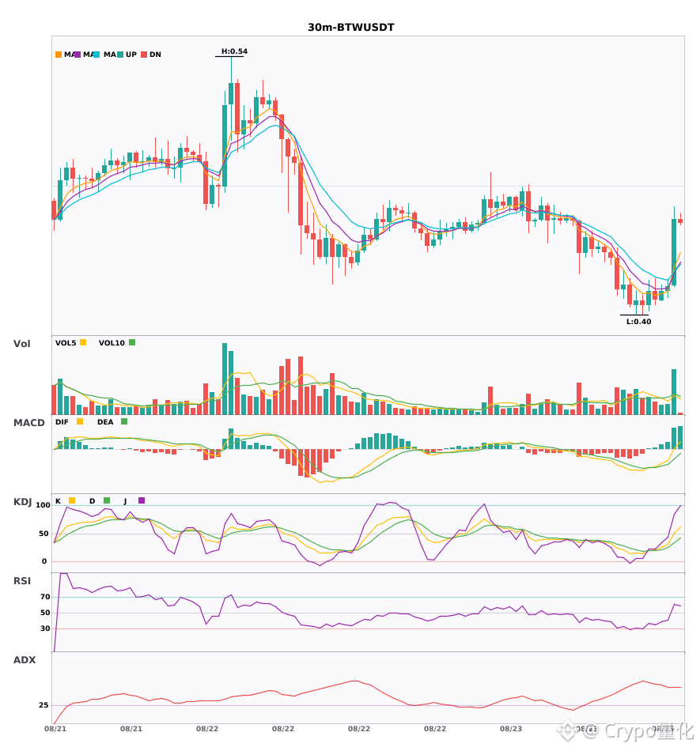The image size is (700, 751).
Task: Click the red DN legend swatch
Action: (x=144, y=55)
